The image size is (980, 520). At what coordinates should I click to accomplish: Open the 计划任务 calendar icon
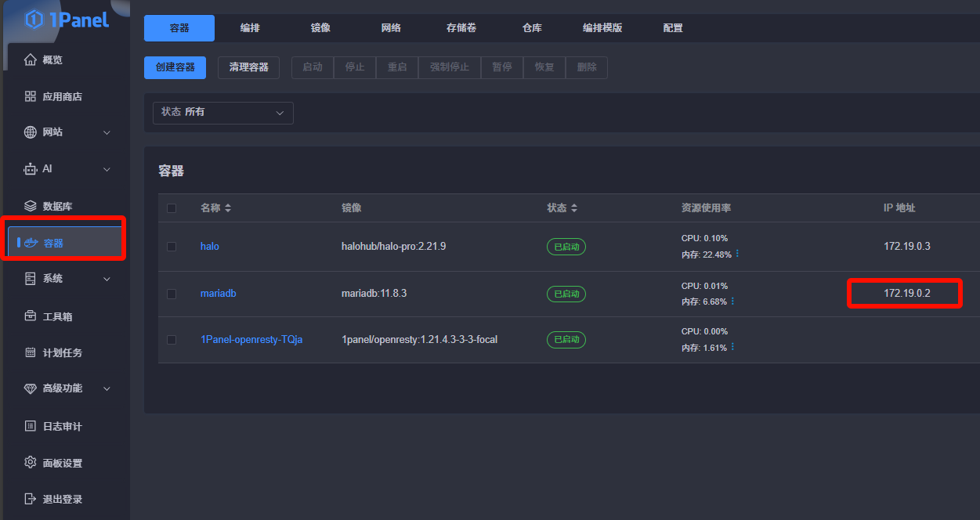(x=31, y=352)
